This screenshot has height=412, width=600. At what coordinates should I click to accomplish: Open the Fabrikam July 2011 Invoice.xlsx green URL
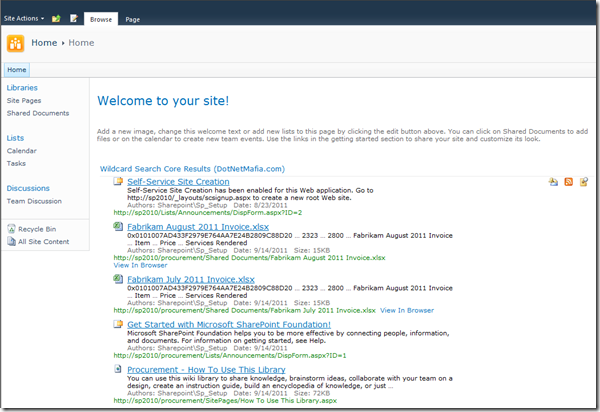click(245, 311)
